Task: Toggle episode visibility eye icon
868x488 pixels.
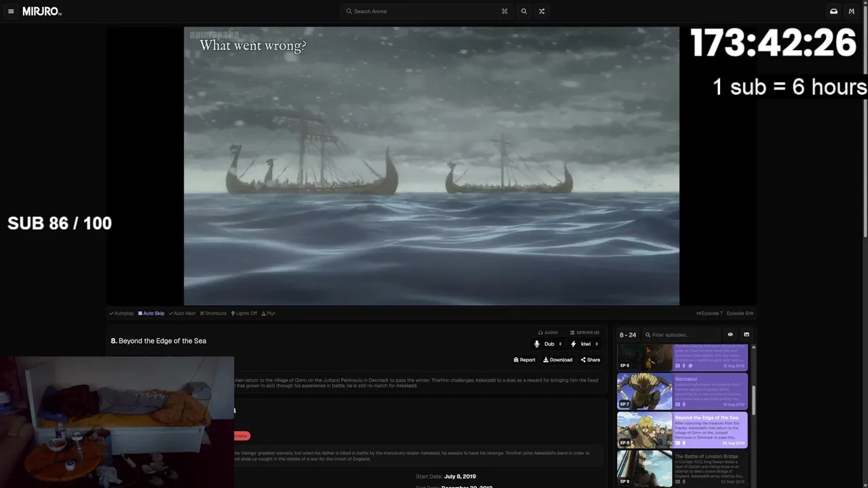Action: (x=730, y=335)
